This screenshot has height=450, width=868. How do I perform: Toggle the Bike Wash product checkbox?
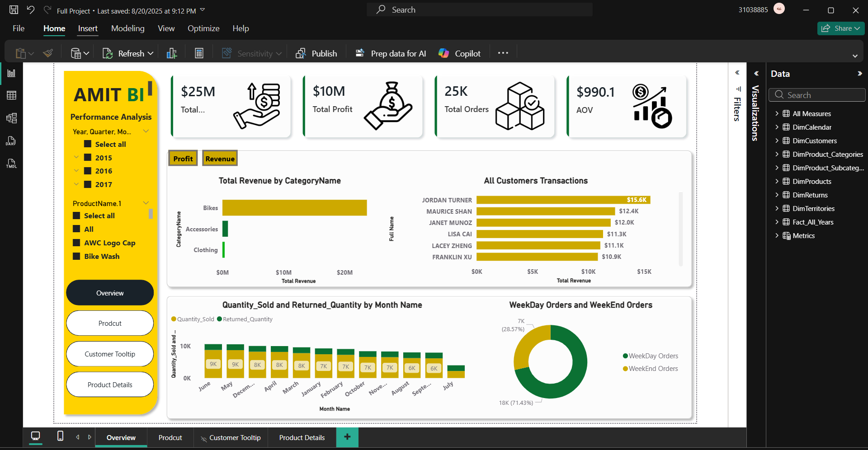coord(77,256)
